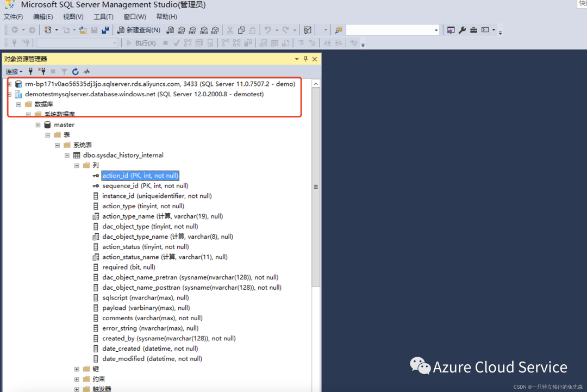Collapse the 系统表 folder node
Screen dimensions: 587x392
click(x=57, y=145)
